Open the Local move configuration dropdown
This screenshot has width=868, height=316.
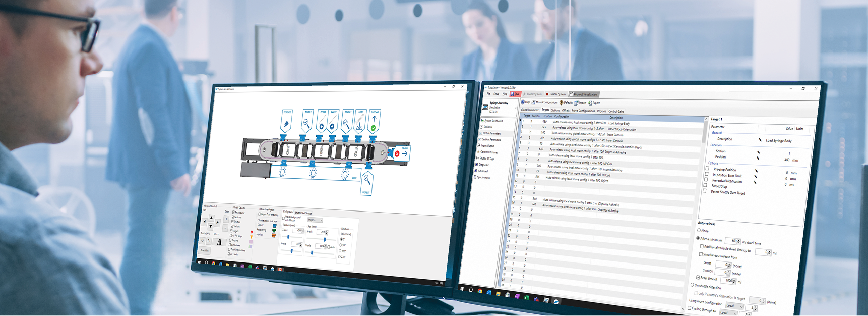click(x=733, y=306)
